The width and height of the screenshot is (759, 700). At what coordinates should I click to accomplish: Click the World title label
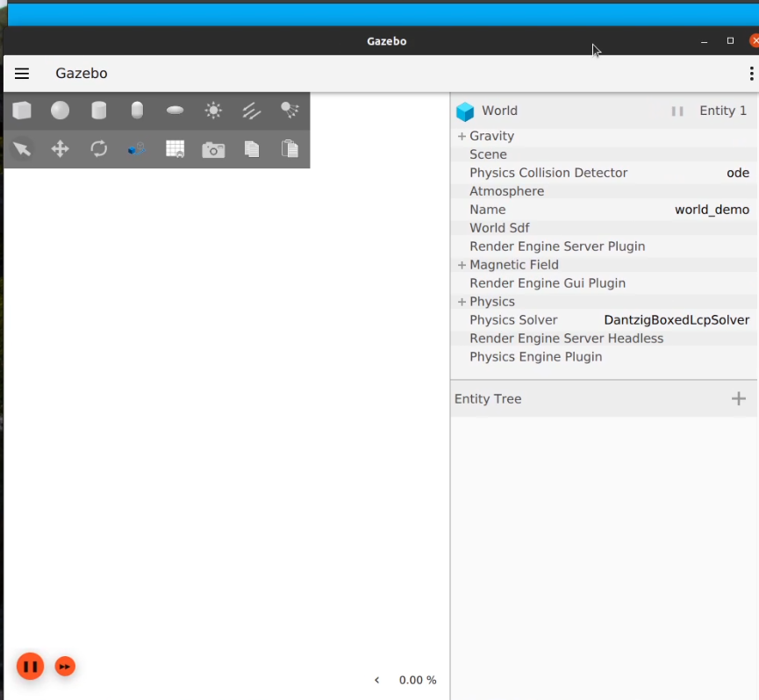click(x=499, y=111)
